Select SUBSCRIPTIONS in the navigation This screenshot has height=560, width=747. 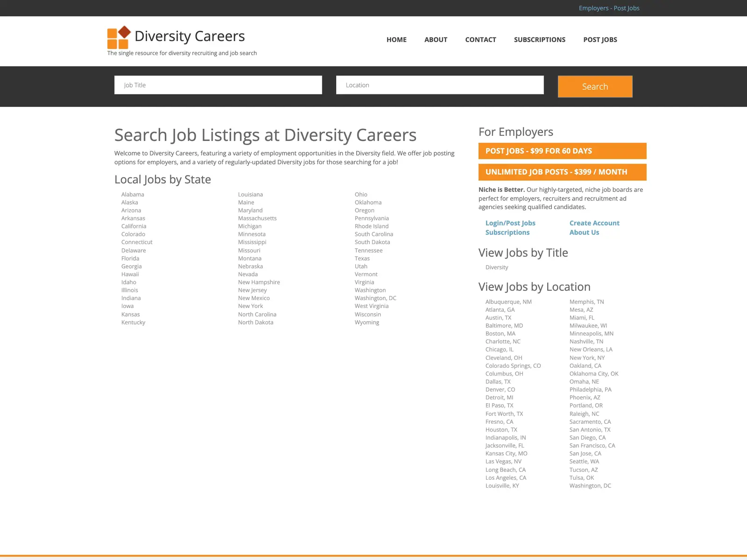coord(539,40)
